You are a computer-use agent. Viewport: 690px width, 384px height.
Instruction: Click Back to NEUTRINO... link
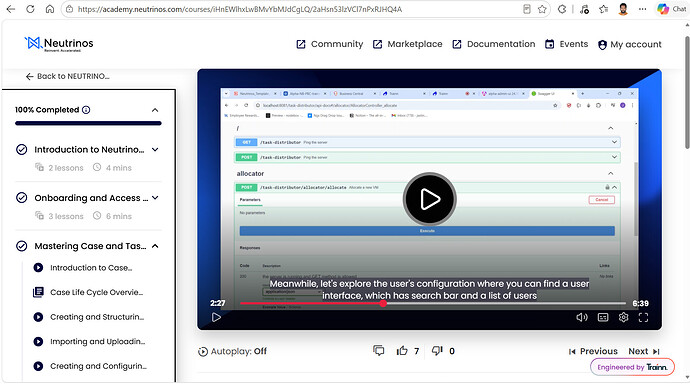(67, 76)
